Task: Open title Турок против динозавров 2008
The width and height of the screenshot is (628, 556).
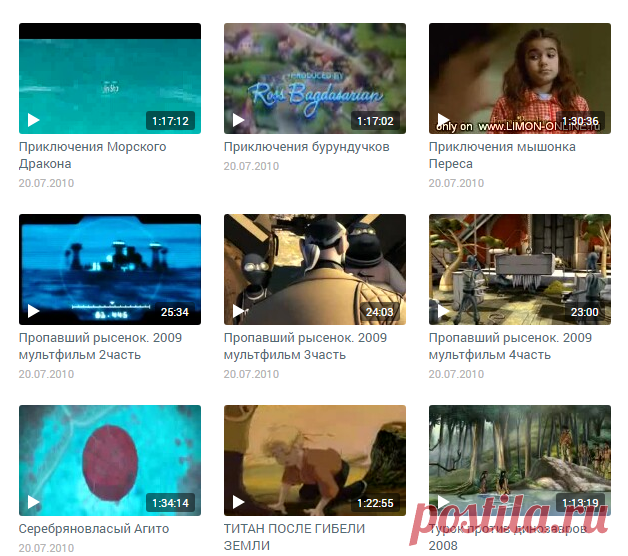Action: [x=508, y=537]
